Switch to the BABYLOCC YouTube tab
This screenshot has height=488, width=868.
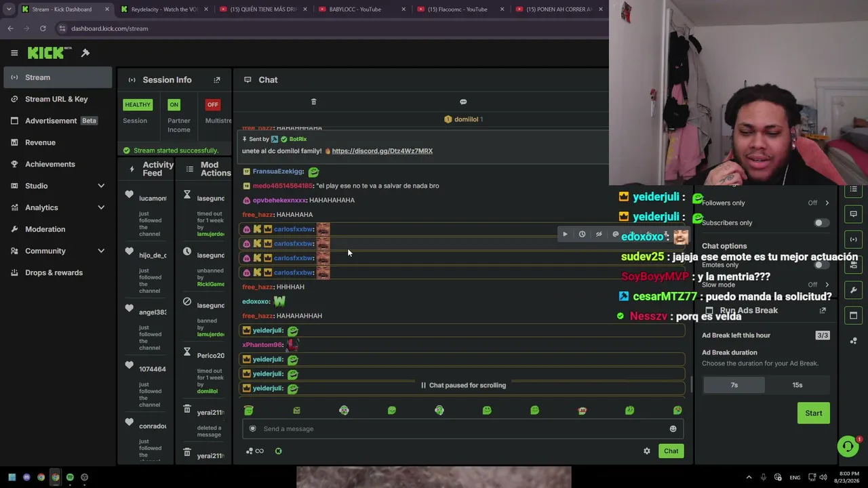coord(361,9)
